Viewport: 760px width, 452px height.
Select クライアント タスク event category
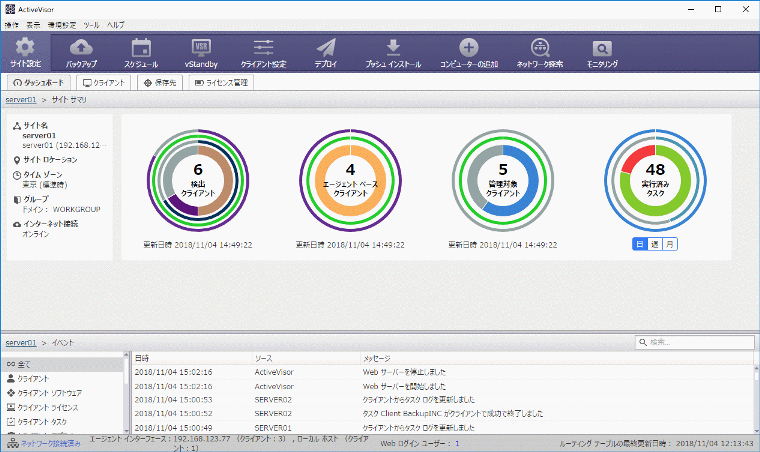pos(62,422)
